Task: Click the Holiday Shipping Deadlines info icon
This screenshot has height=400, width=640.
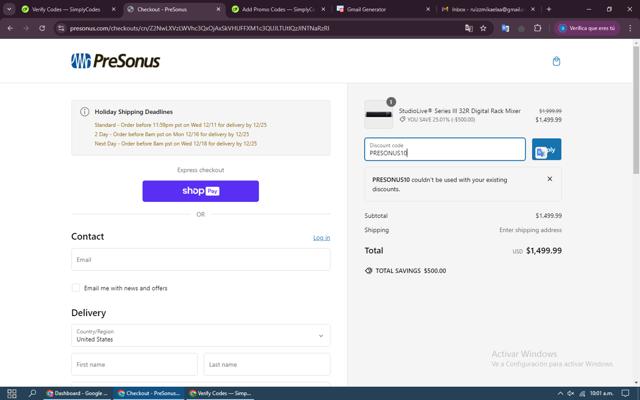Action: [84, 111]
